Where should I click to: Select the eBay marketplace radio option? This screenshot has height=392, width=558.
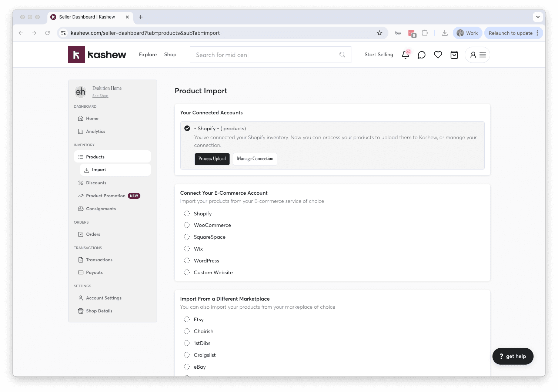[x=187, y=367]
